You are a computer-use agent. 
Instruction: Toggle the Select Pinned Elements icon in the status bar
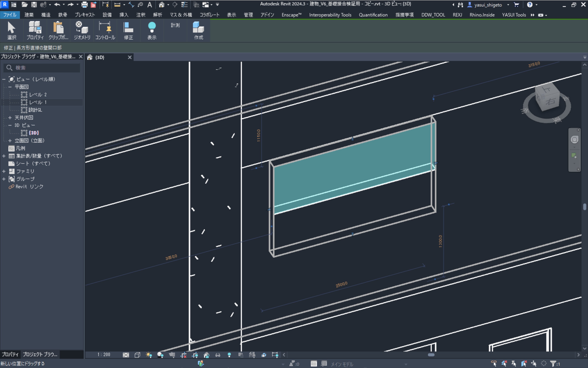[514, 364]
